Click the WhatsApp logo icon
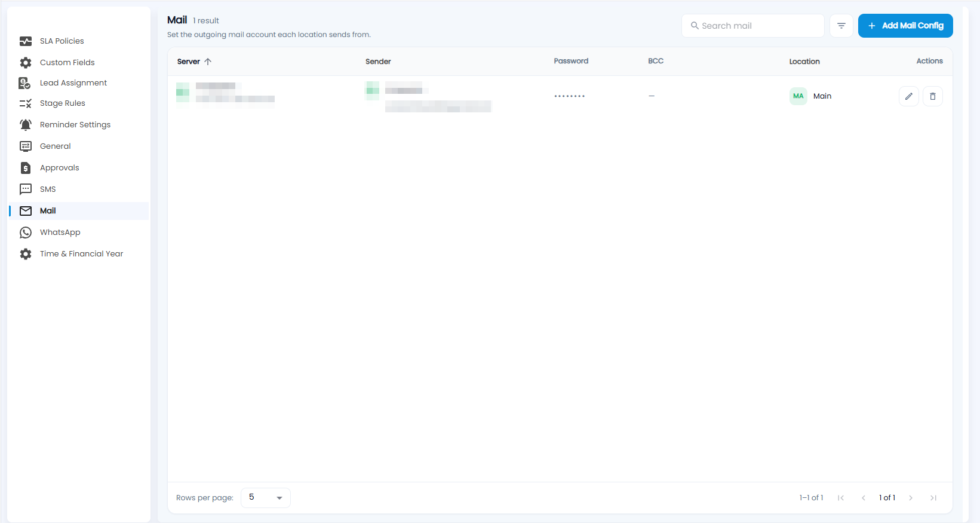Viewport: 980px width, 523px height. [26, 233]
